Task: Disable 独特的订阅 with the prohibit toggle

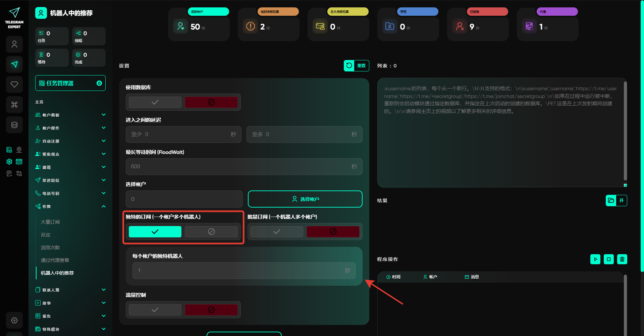Action: click(211, 232)
